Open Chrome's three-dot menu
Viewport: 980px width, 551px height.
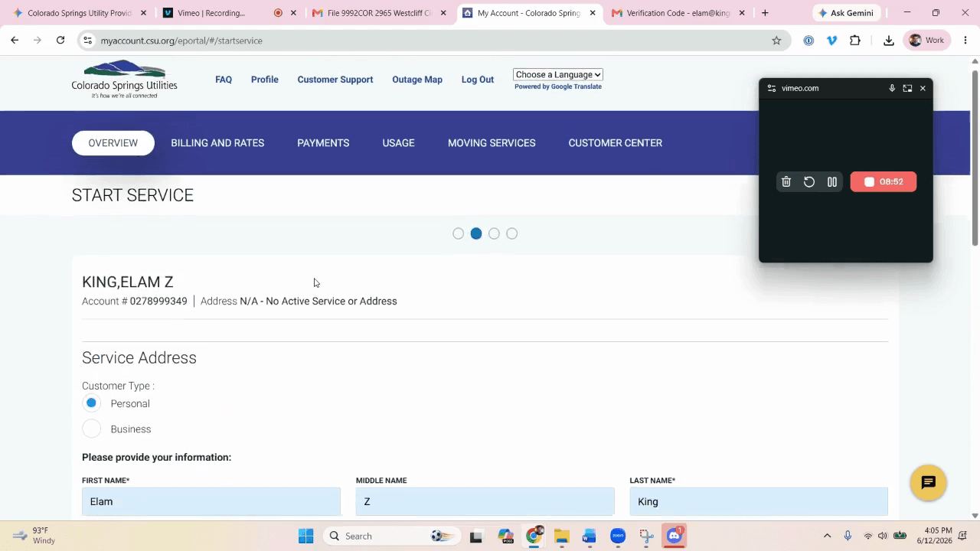coord(965,41)
